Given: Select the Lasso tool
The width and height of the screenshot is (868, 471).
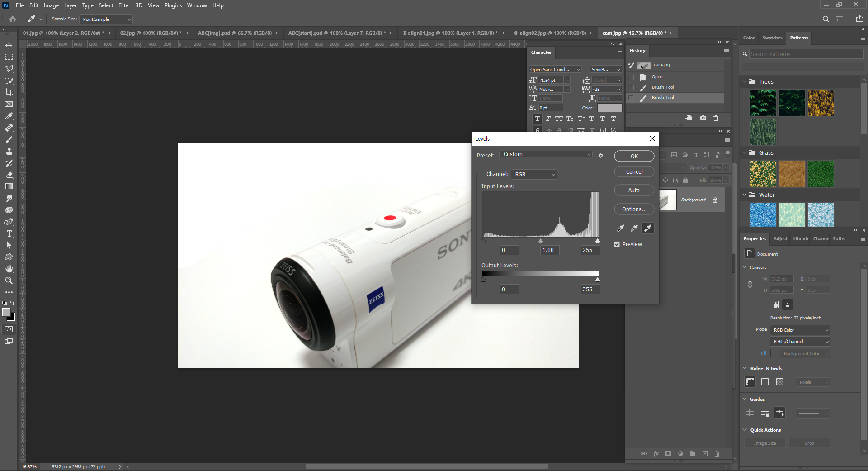Looking at the screenshot, I should [x=9, y=69].
